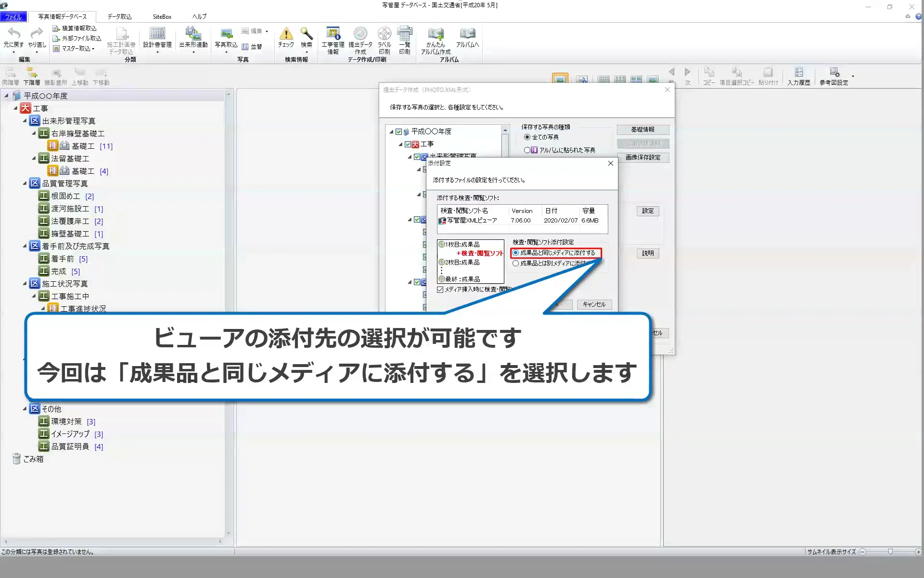Click the キャンセル button in 添付設定
This screenshot has width=924, height=578.
click(594, 304)
